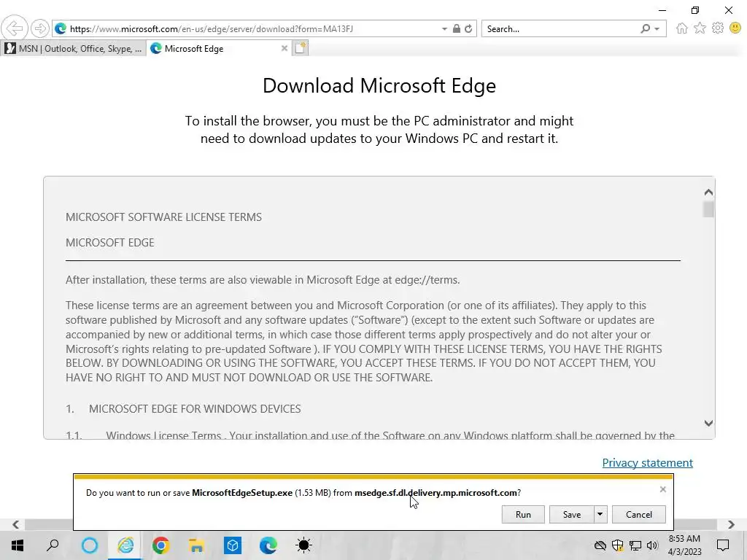Click into the address bar URL field

252,29
